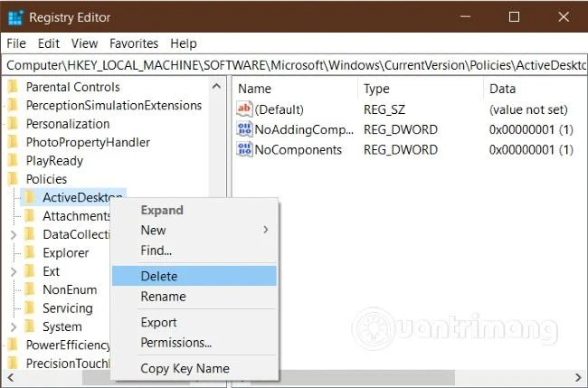Choose Export from the context menu
588x388 pixels.
(x=194, y=322)
